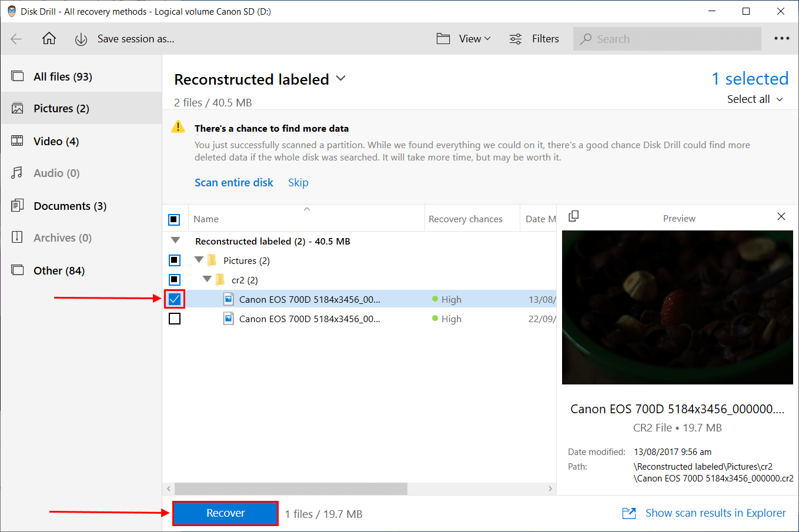Click file icon of the 13/08 file

[x=229, y=299]
